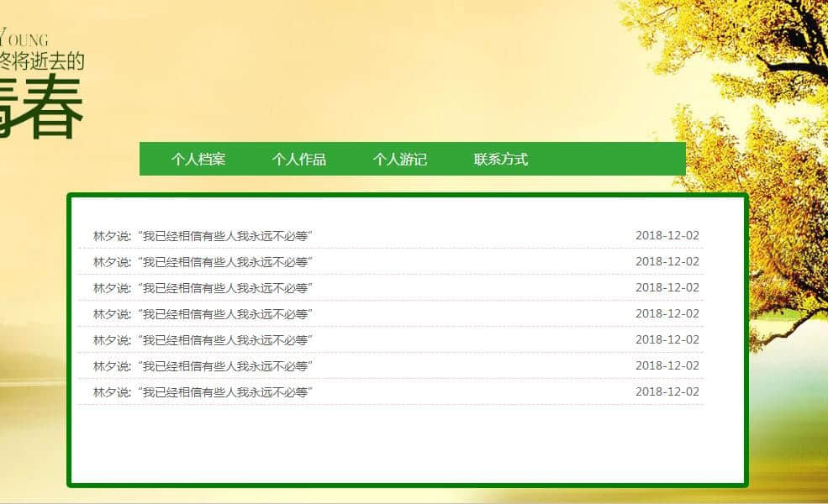Screen dimensions: 828x504
Task: Open the fifth 林夕说 article title
Action: [x=203, y=340]
